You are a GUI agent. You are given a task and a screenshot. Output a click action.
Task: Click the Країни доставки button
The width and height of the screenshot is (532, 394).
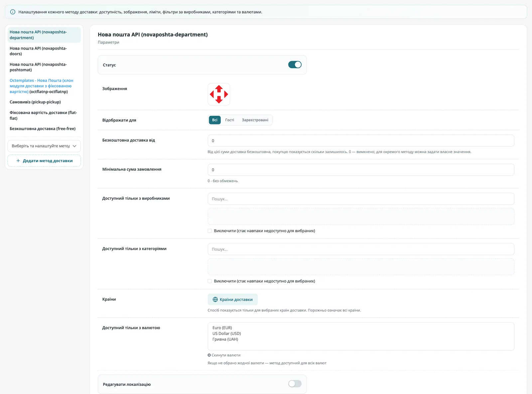point(233,299)
